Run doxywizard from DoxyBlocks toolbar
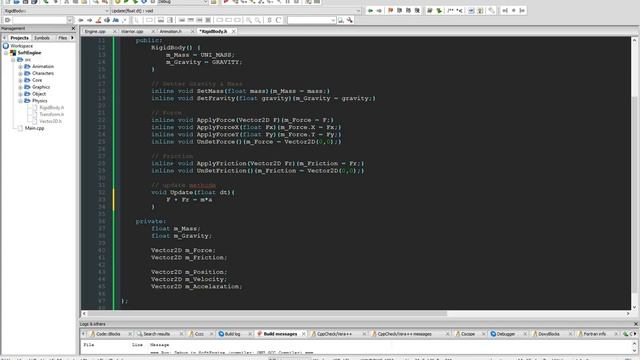This screenshot has width=640, height=360. click(430, 11)
